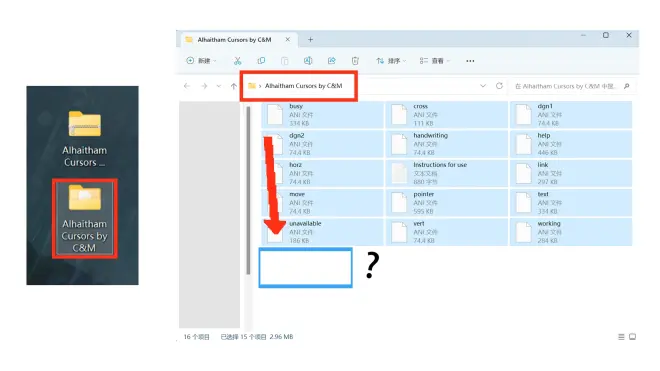Click the address bar path Alhaitham Cursors by C&M
The height and width of the screenshot is (371, 660).
[x=303, y=86]
